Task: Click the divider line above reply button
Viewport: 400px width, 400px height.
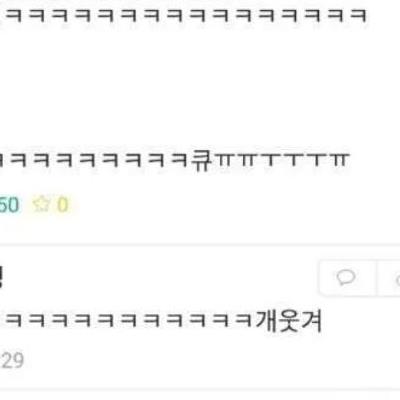Action: [200, 245]
